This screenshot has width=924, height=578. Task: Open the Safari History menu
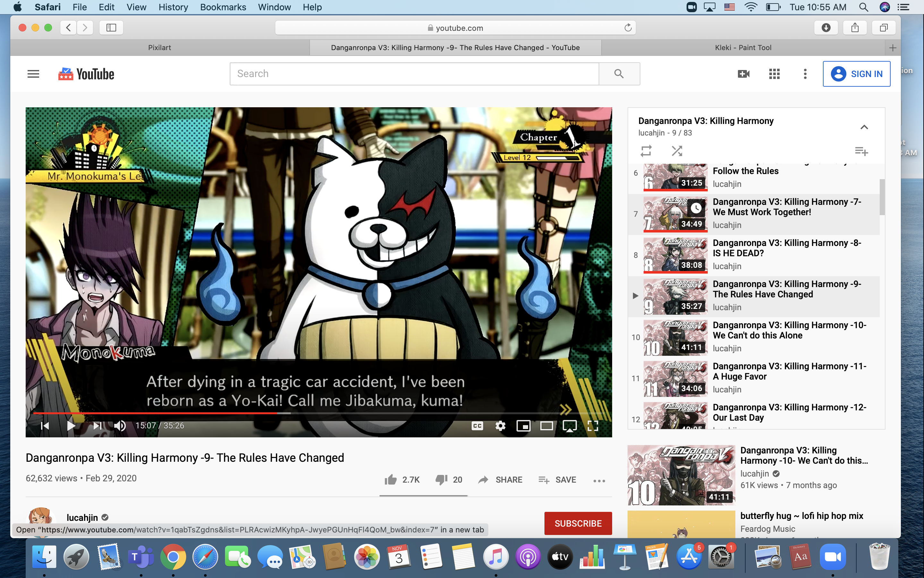click(173, 7)
